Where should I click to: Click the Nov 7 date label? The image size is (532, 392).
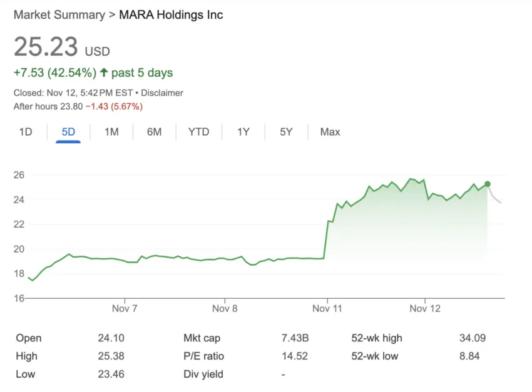(126, 309)
